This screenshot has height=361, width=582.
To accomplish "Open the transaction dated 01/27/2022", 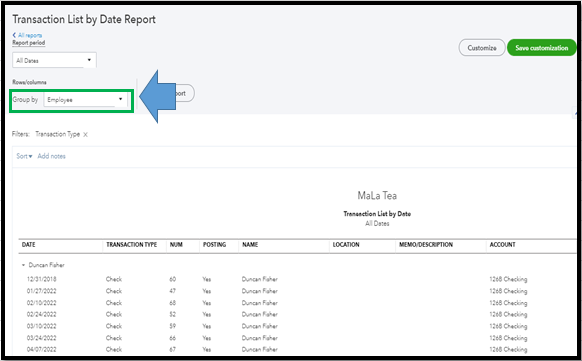I will click(42, 291).
